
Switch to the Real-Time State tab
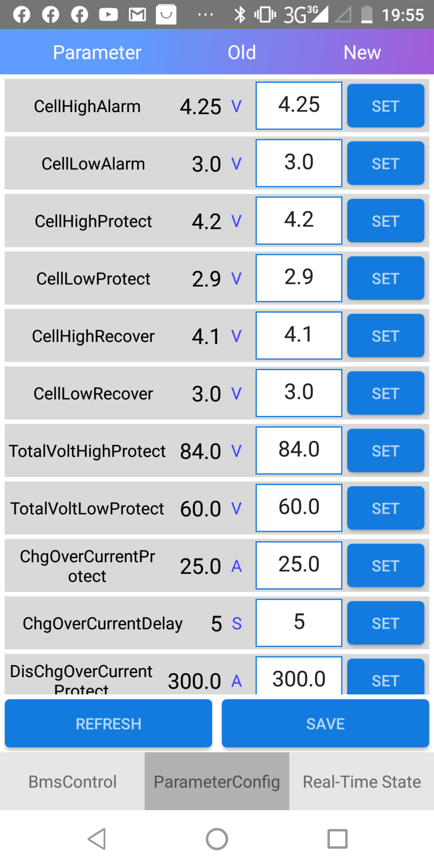[x=362, y=781]
